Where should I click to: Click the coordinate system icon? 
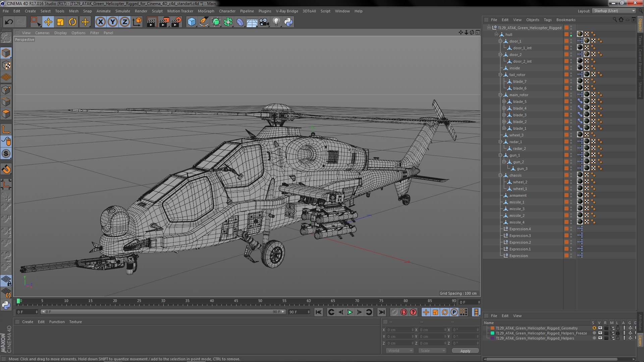(x=137, y=22)
